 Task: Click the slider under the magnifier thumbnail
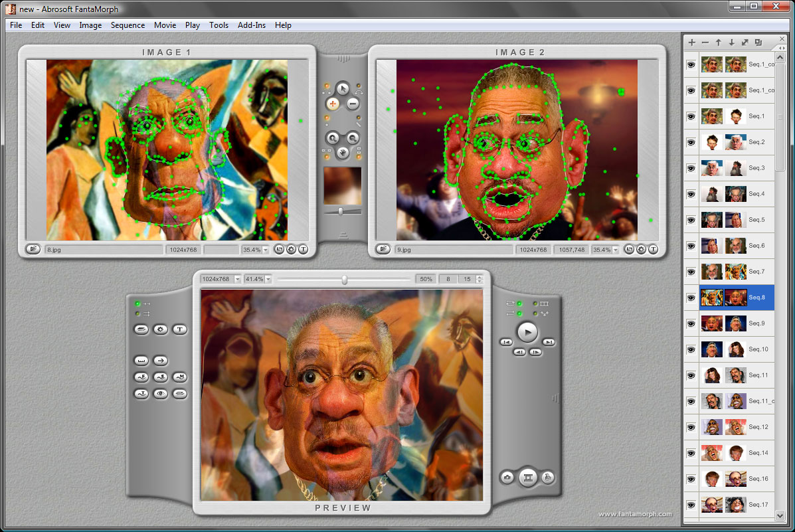tap(341, 211)
